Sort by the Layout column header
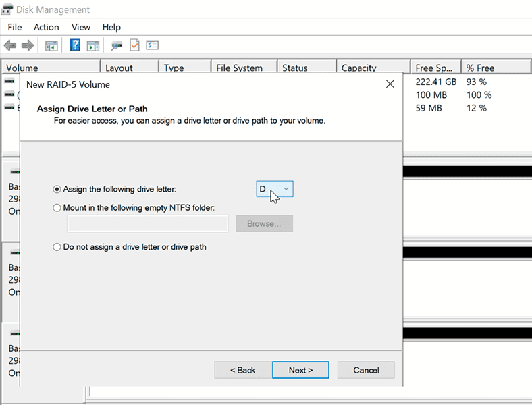This screenshot has height=405, width=532. tap(129, 67)
